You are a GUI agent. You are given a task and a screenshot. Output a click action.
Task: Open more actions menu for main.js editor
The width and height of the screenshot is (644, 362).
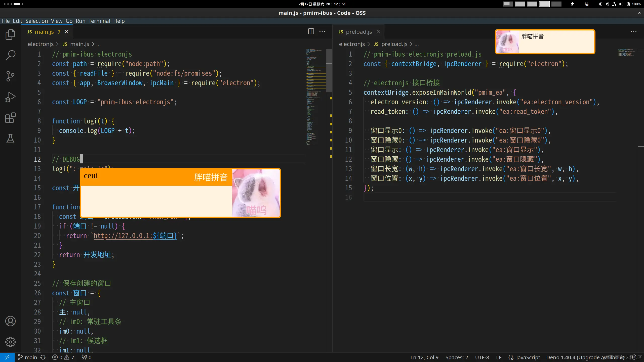(x=322, y=31)
